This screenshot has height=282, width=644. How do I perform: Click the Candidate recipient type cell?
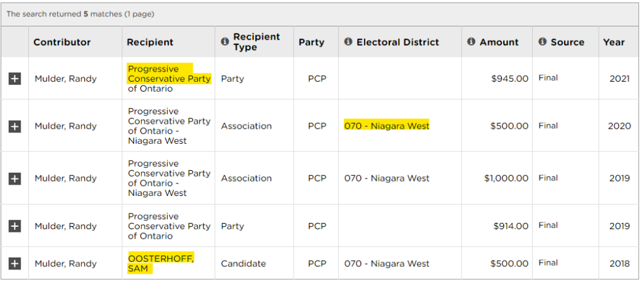click(x=243, y=264)
